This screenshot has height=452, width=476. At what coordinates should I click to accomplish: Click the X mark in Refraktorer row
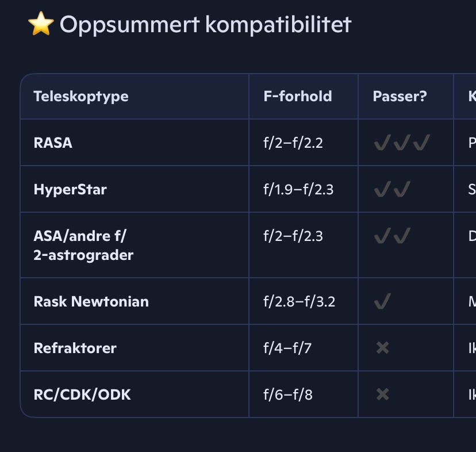coord(382,348)
